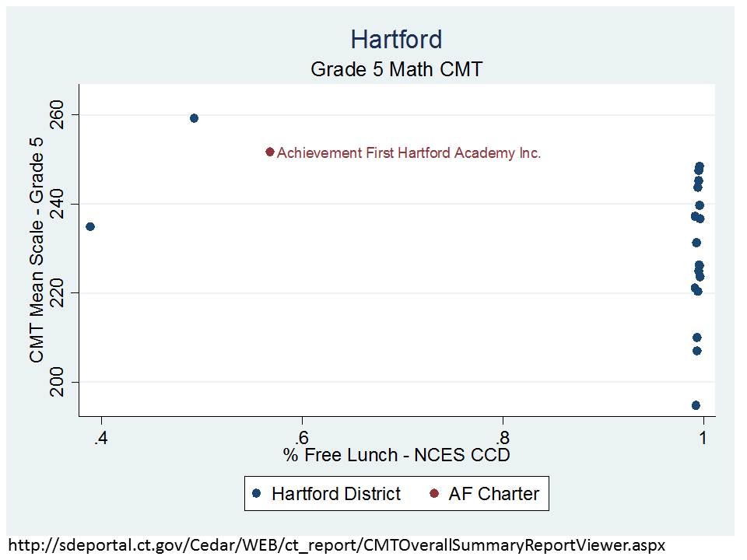Image resolution: width=747 pixels, height=560 pixels.
Task: Select the leftmost blue data point
Action: click(x=90, y=226)
